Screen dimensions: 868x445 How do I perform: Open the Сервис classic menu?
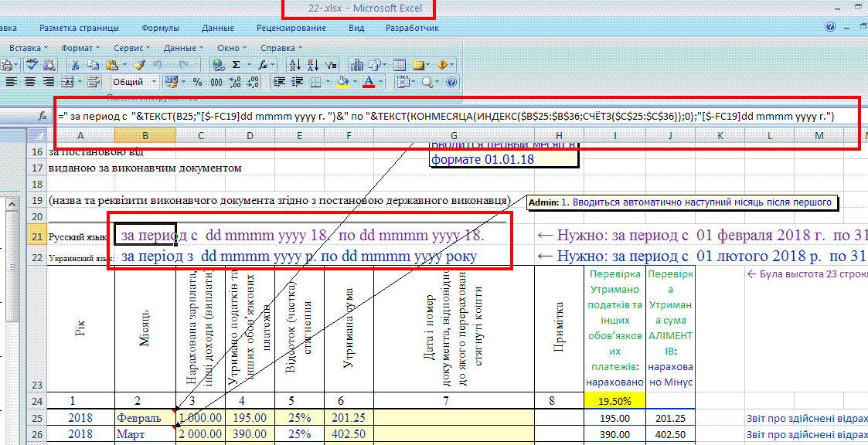pos(131,48)
